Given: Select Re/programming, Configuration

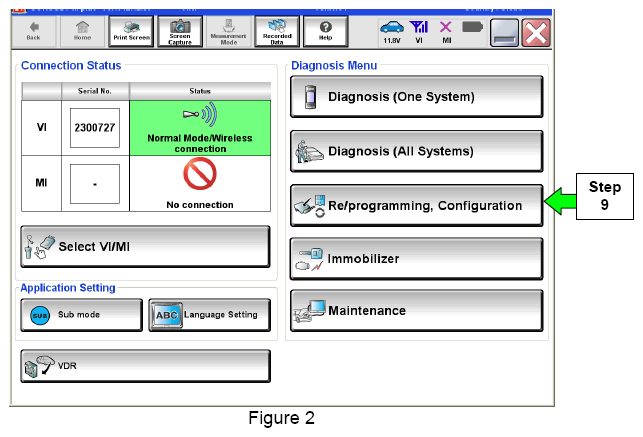Looking at the screenshot, I should (x=416, y=206).
